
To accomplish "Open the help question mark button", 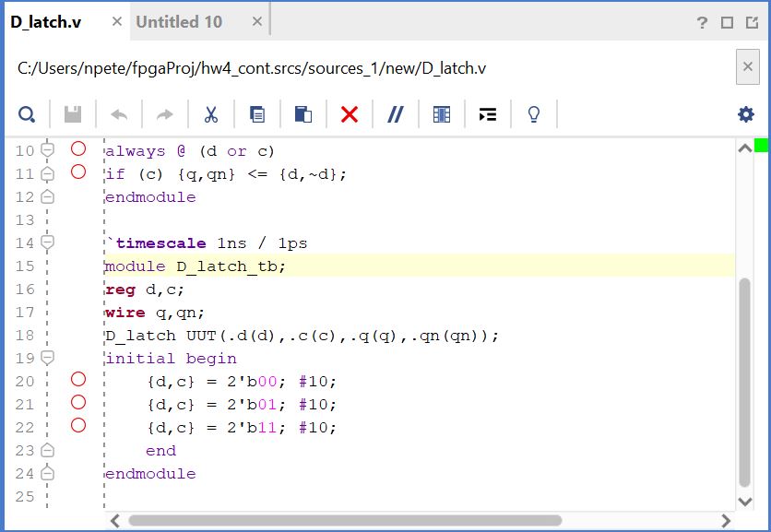I will pyautogui.click(x=703, y=23).
